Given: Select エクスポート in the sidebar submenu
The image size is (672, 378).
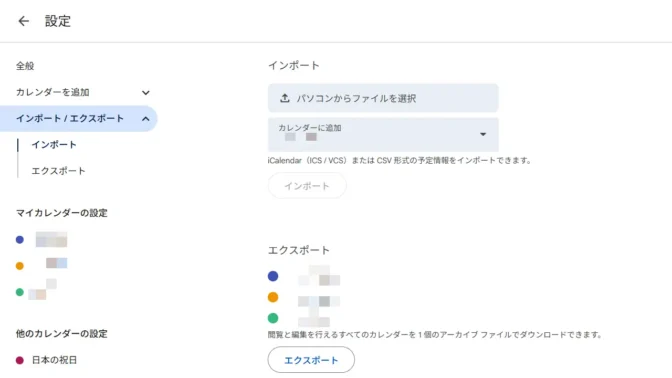Looking at the screenshot, I should (x=58, y=171).
